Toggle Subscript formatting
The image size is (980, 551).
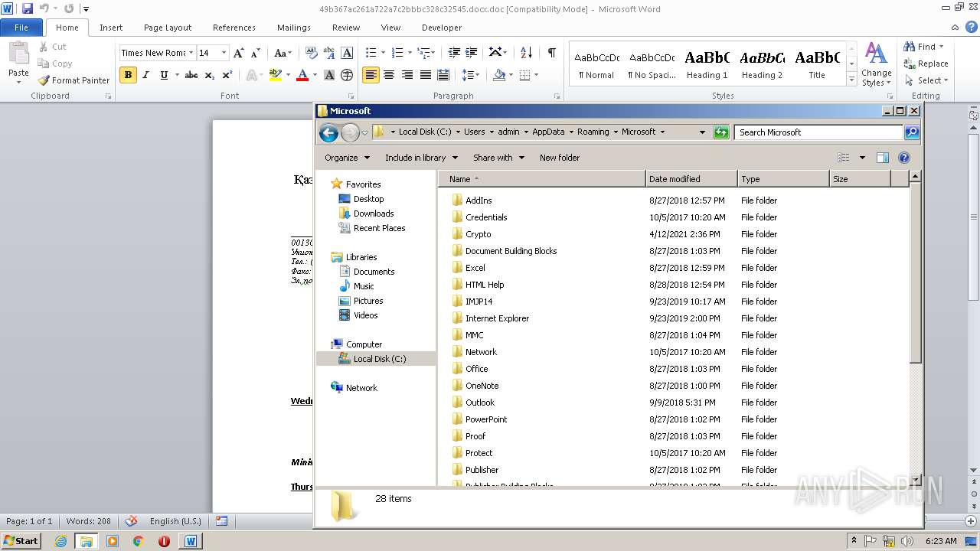(210, 75)
